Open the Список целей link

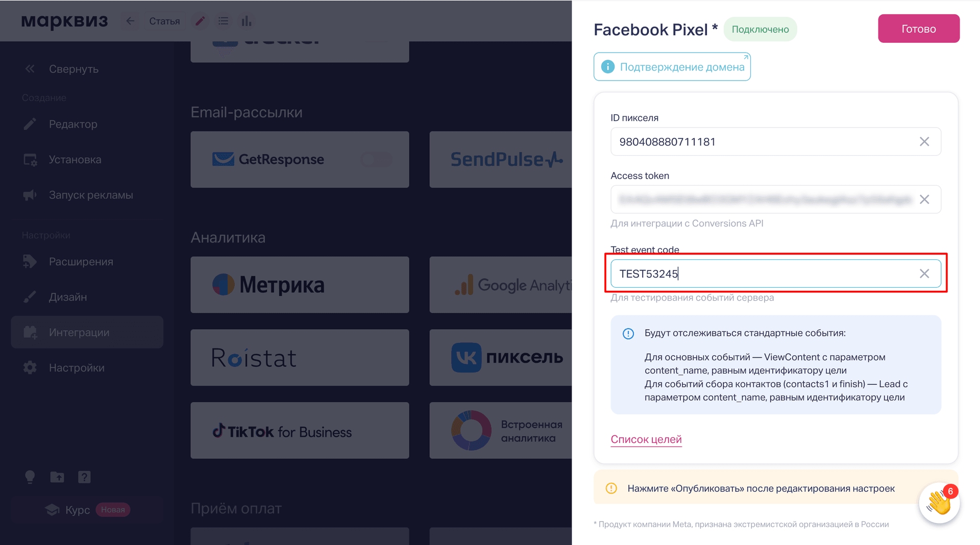click(x=646, y=439)
